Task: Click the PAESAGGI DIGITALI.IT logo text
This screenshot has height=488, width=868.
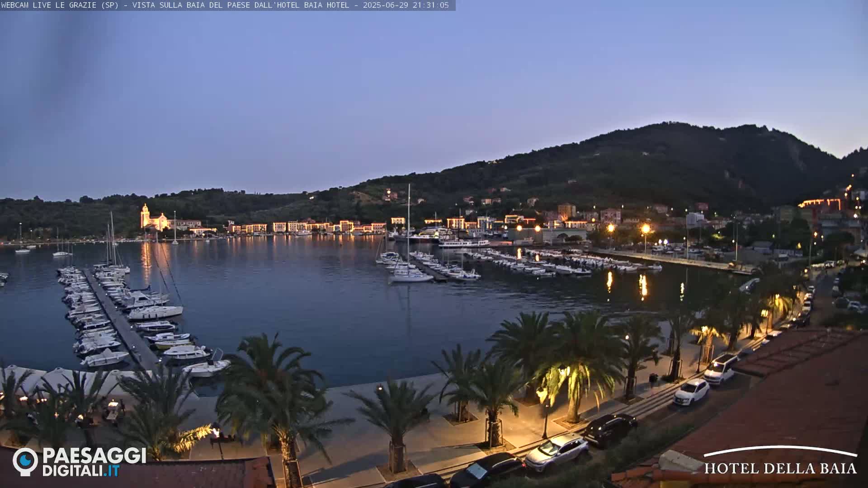Action: pyautogui.click(x=94, y=462)
